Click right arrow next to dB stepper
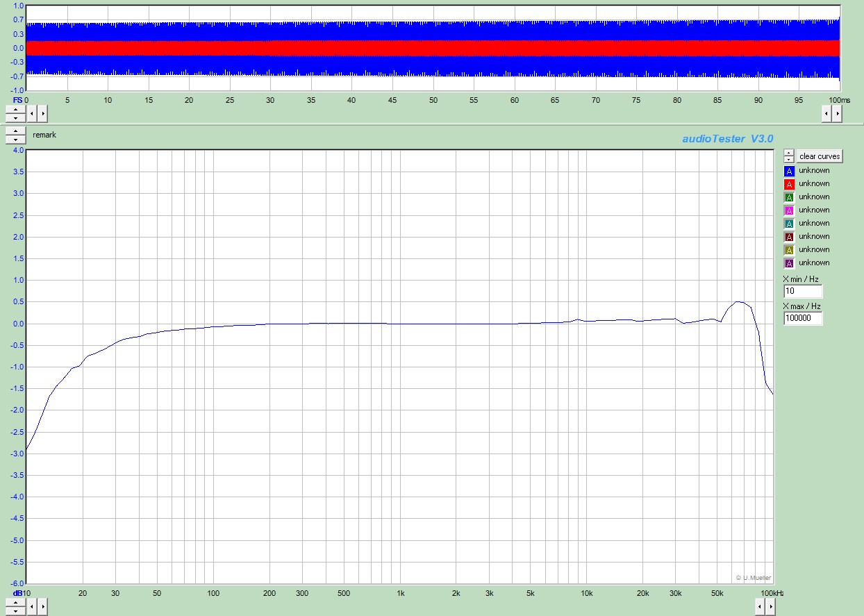The width and height of the screenshot is (864, 616). [x=42, y=607]
